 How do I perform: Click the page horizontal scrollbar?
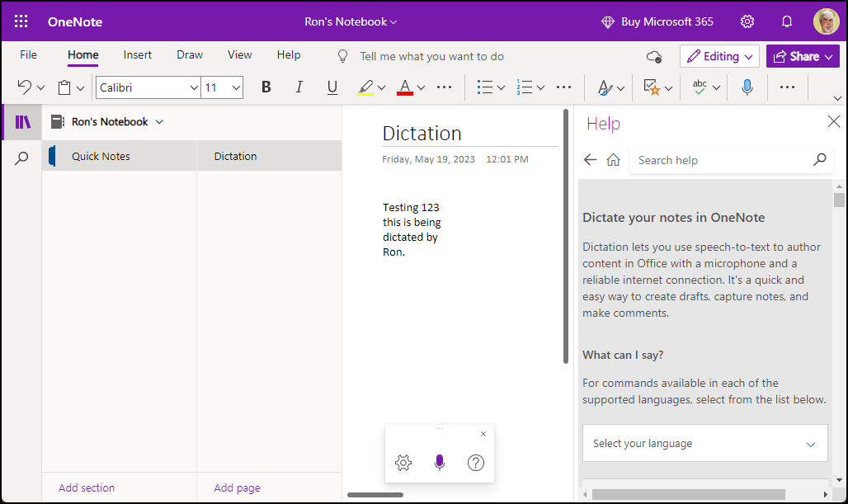pyautogui.click(x=375, y=495)
